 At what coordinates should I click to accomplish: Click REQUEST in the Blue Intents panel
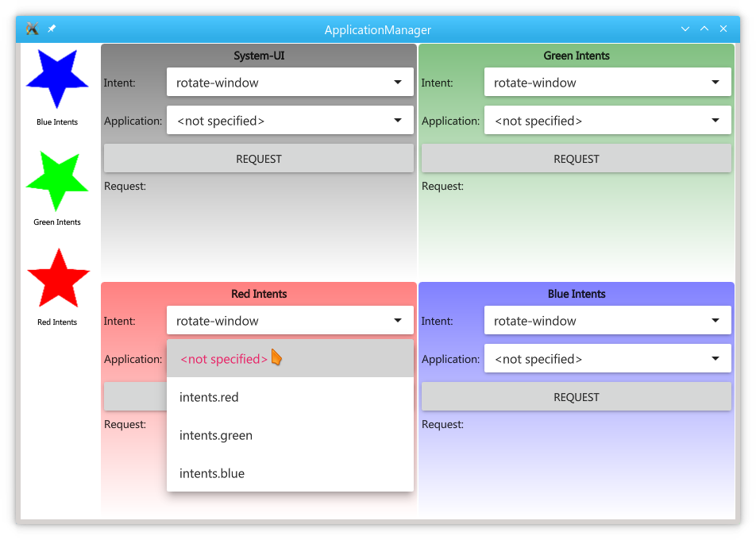[576, 396]
